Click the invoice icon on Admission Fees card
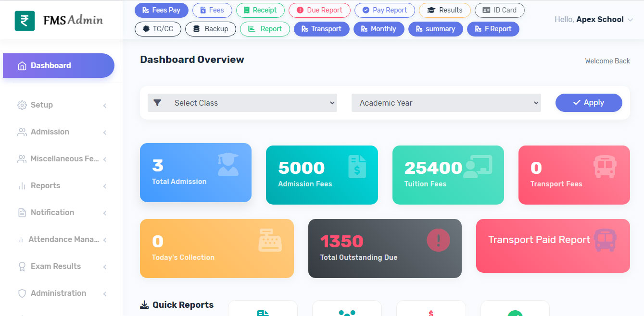The image size is (644, 316). (x=357, y=167)
